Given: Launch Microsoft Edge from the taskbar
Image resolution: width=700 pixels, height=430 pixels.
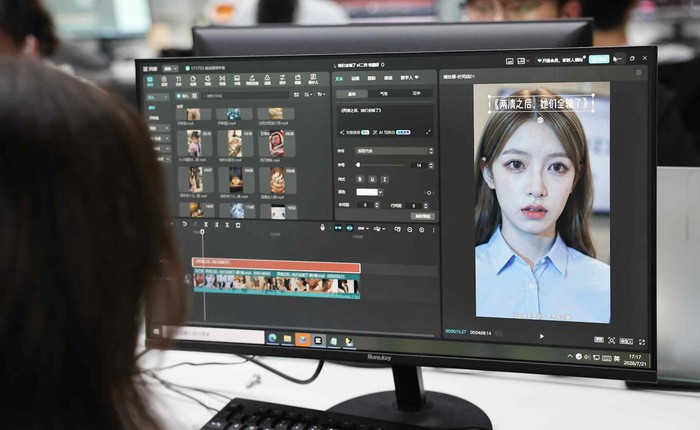Looking at the screenshot, I should tap(272, 338).
